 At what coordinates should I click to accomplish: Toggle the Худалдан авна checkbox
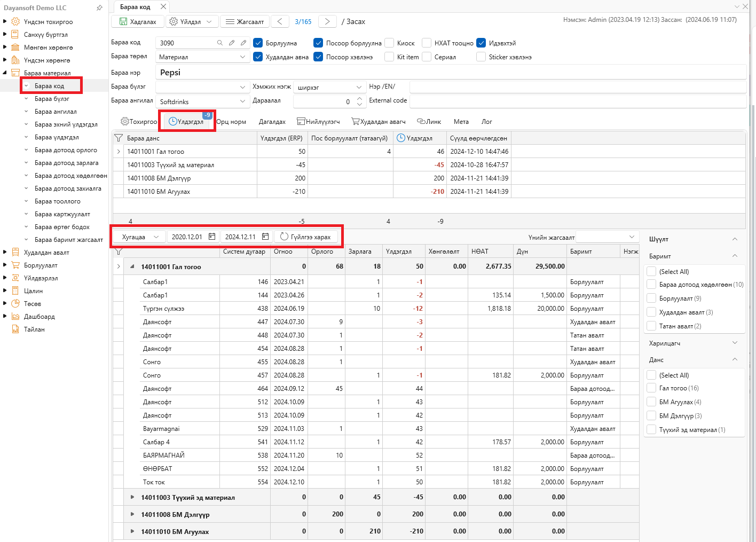[x=258, y=57]
